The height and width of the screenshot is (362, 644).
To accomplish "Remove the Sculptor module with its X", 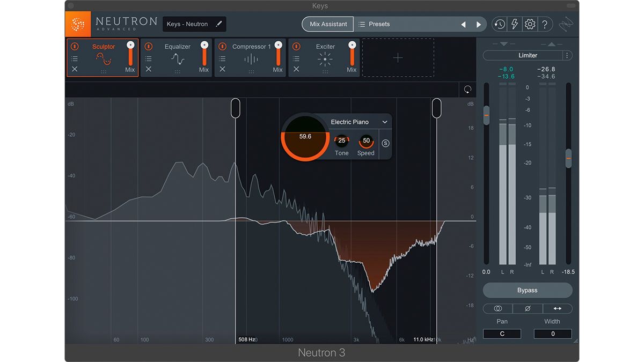I will pos(75,69).
